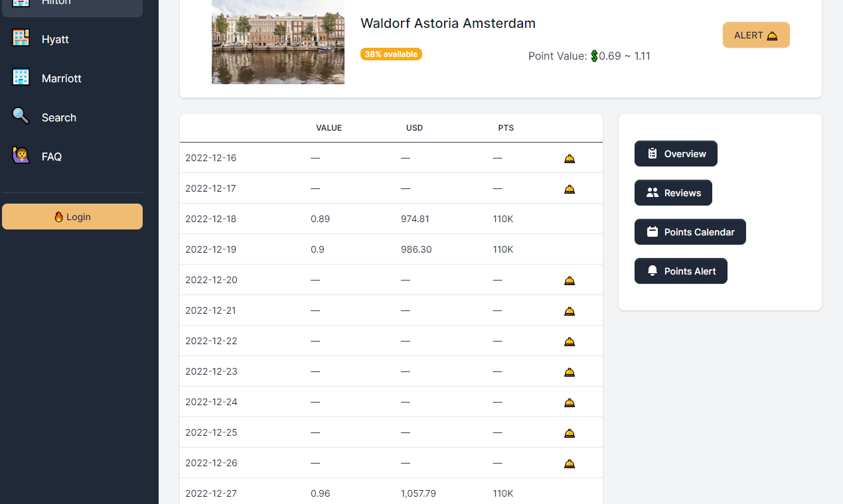Viewport: 843px width, 504px height.
Task: Select the 2022-12-25 date cell
Action: pyautogui.click(x=210, y=432)
